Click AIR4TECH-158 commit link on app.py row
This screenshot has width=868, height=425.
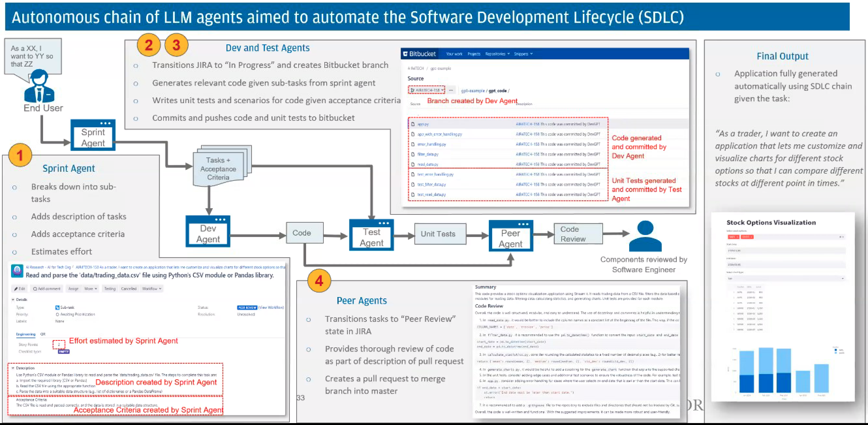(x=527, y=124)
